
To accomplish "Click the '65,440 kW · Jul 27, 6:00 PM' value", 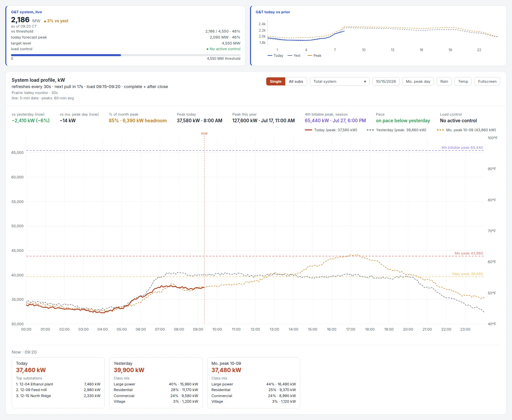I will pos(335,121).
